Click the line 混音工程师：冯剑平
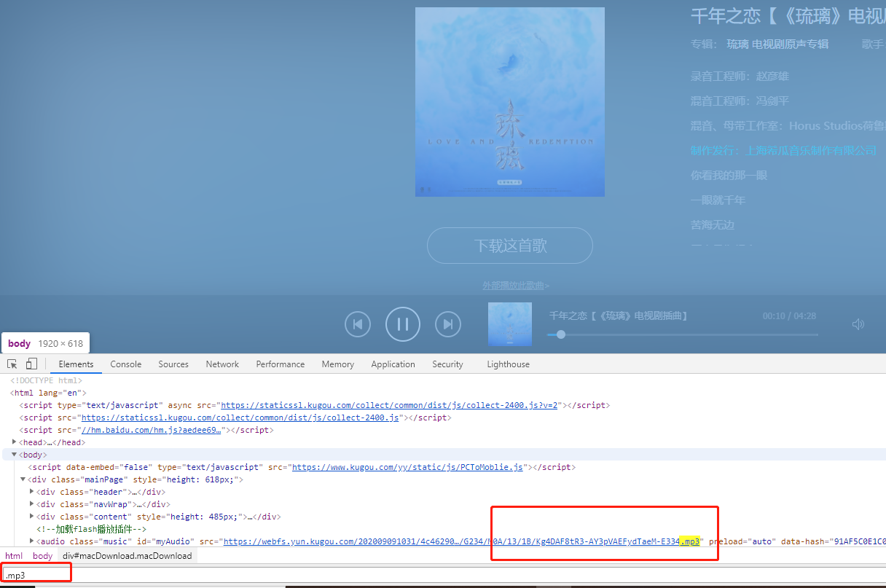The width and height of the screenshot is (886, 588). pos(740,101)
